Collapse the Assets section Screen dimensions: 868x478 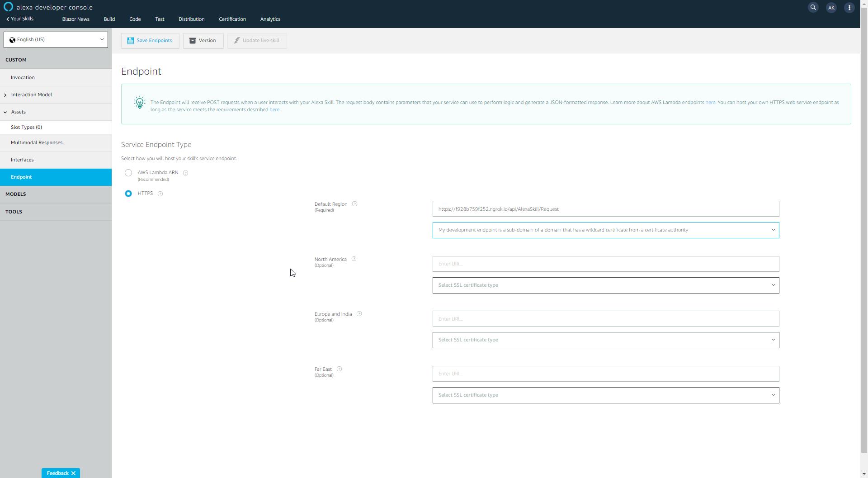click(x=56, y=112)
